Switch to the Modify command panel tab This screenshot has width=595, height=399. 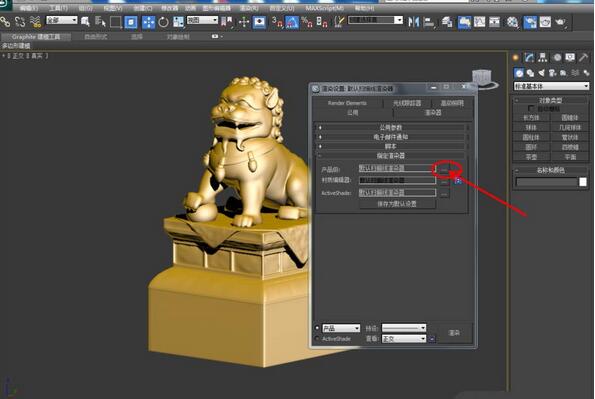(529, 58)
